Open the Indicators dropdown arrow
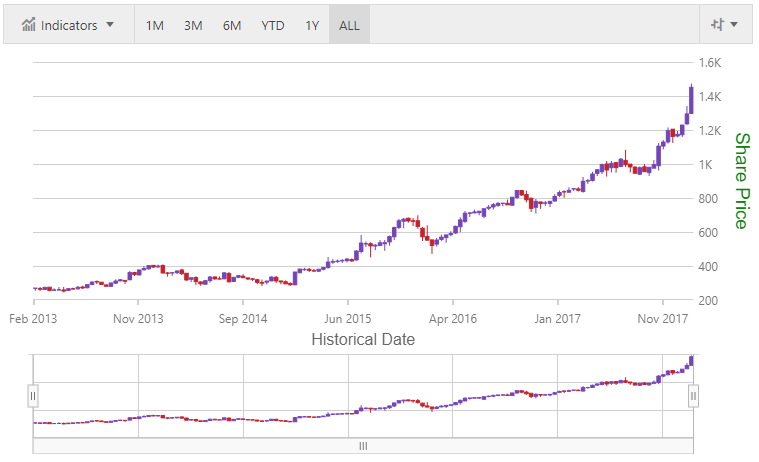The width and height of the screenshot is (759, 462). point(110,25)
